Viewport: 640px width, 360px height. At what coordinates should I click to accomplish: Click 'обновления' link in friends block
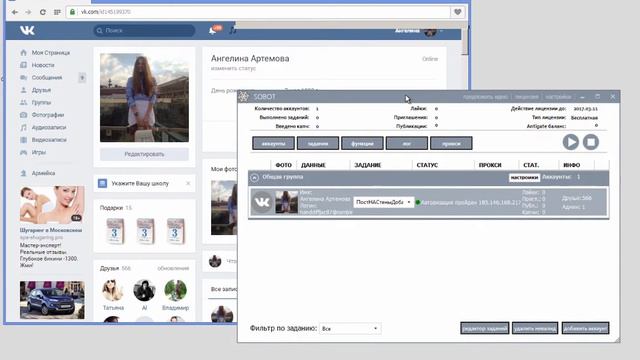(173, 269)
